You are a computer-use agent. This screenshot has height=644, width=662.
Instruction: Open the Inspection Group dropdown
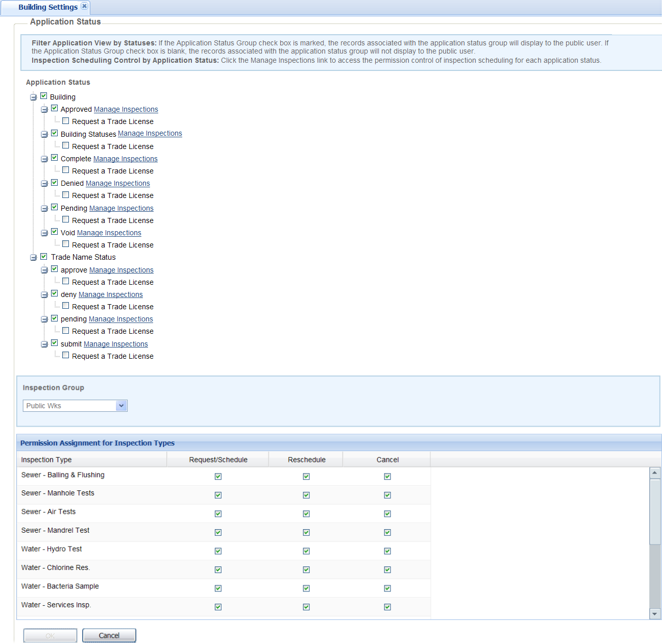[x=121, y=406]
